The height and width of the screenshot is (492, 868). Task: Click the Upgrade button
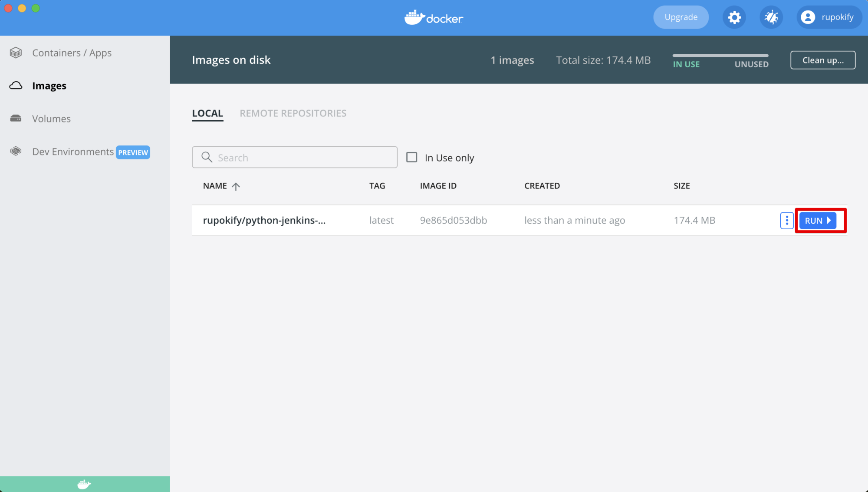point(681,17)
